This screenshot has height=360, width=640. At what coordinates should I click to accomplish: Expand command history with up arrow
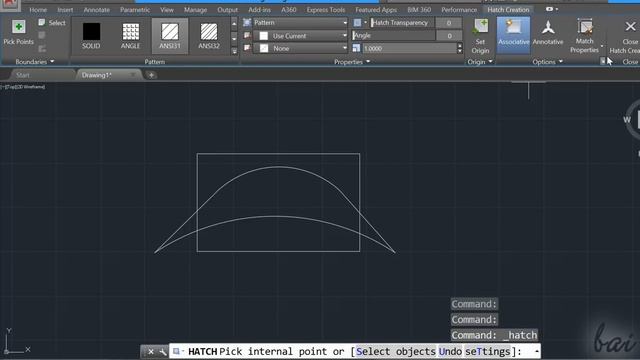coord(536,351)
